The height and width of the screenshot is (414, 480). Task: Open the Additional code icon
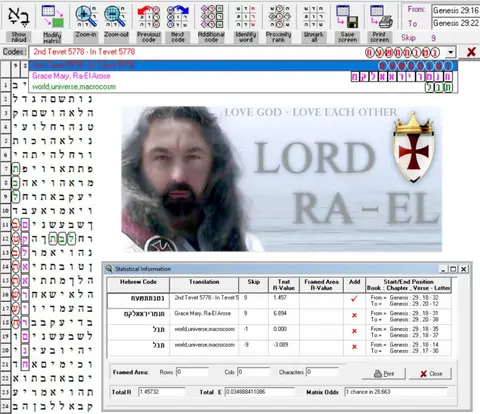point(211,16)
